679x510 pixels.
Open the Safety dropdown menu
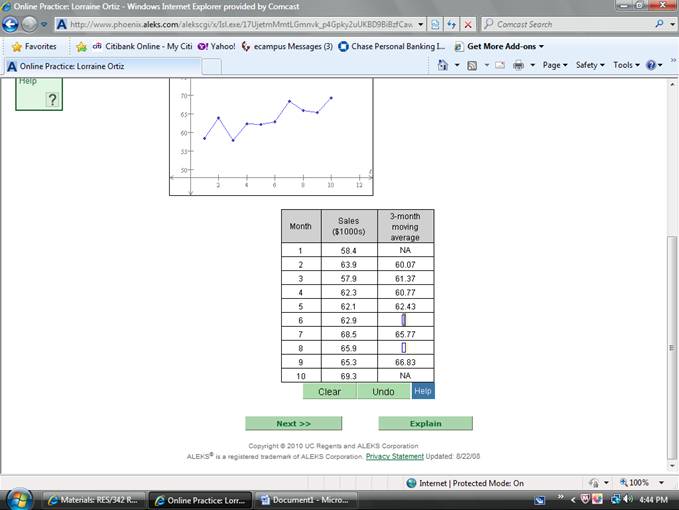pos(589,65)
